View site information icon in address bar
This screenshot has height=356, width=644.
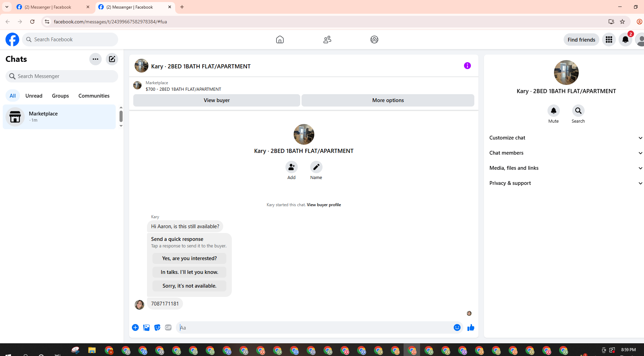tap(47, 22)
